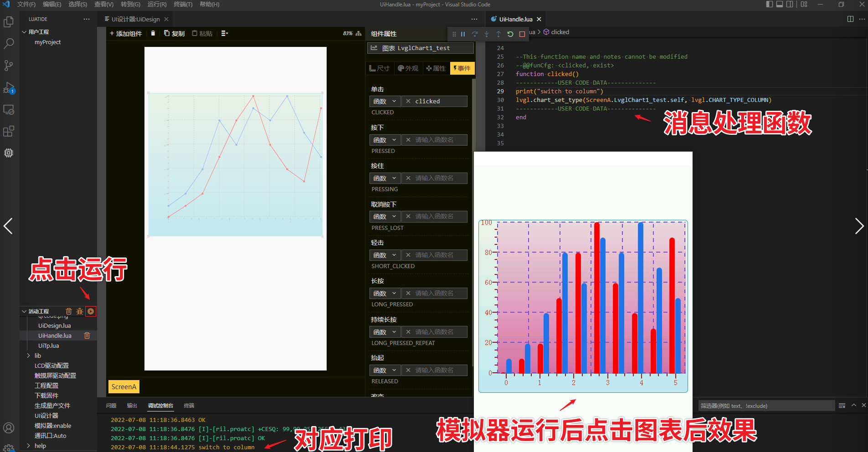Select the ScreenA screen button
Image resolution: width=868 pixels, height=452 pixels.
click(x=124, y=387)
